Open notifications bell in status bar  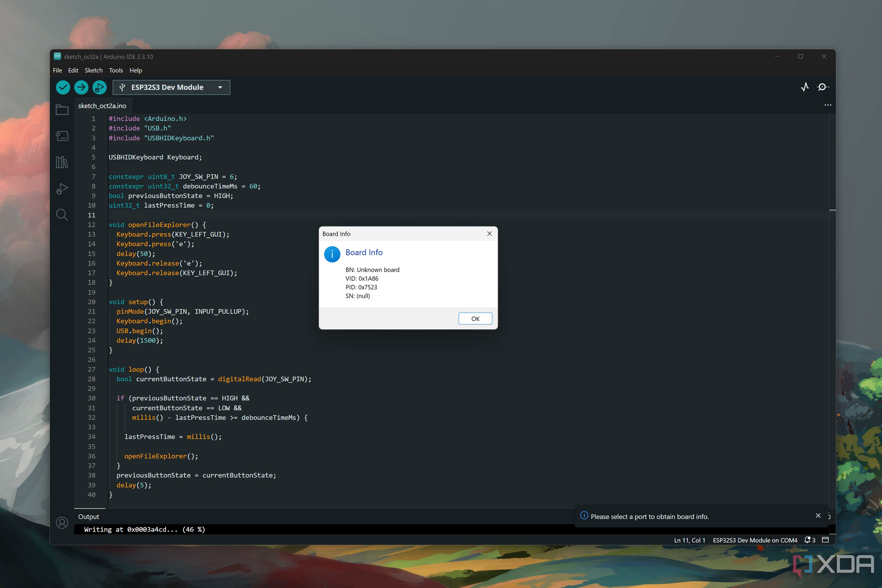coord(810,540)
